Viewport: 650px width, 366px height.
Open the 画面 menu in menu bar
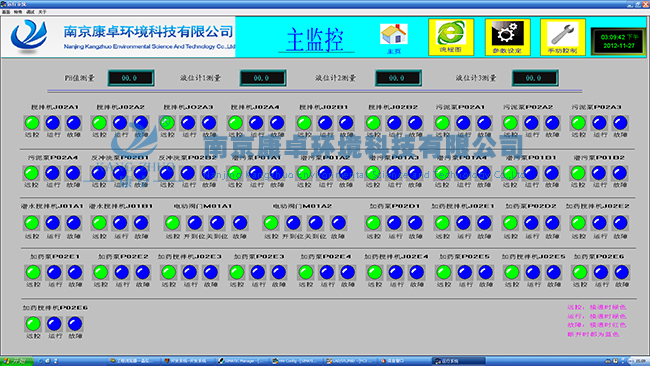[x=6, y=12]
